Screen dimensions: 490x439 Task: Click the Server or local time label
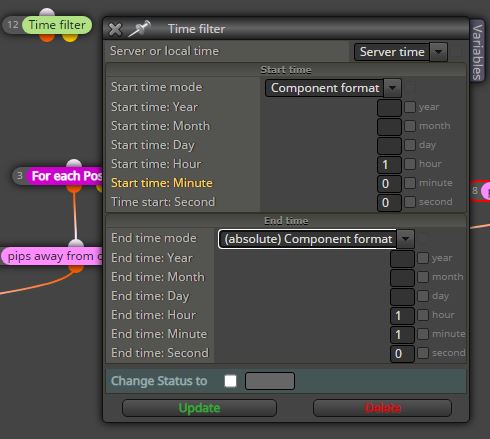(164, 51)
